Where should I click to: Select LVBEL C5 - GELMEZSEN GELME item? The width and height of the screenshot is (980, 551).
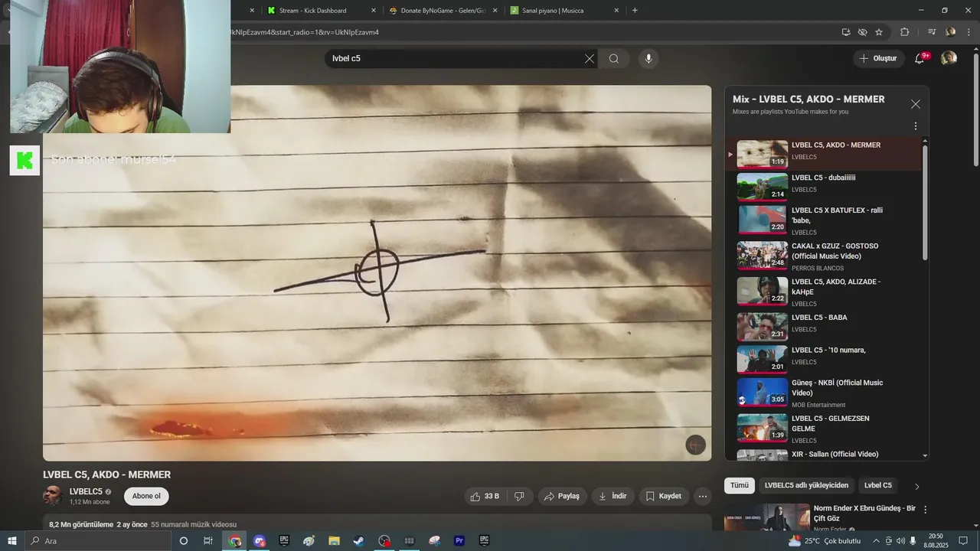(x=823, y=429)
